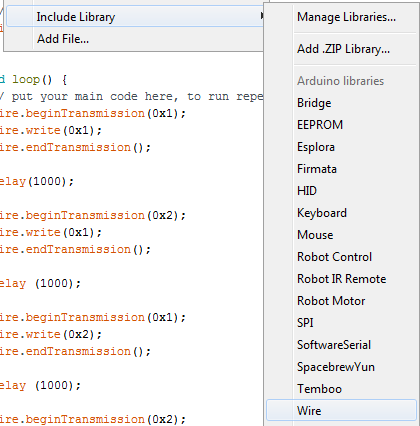The width and height of the screenshot is (420, 426).
Task: Select the SpacebrewYun library
Action: (x=342, y=367)
